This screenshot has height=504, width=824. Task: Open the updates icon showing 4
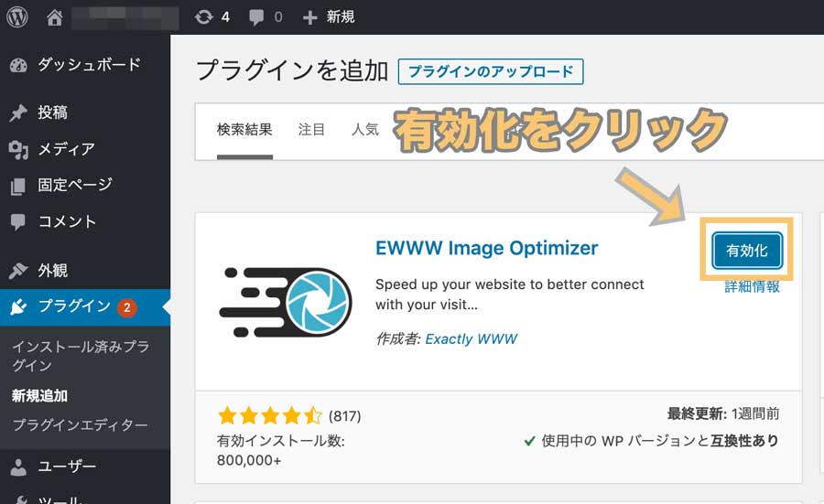click(x=211, y=16)
